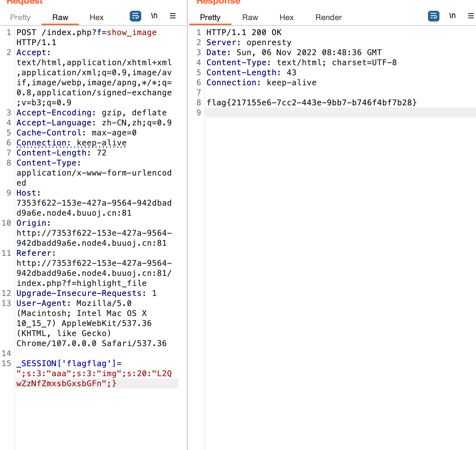Image resolution: width=476 pixels, height=450 pixels.
Task: Click the 'Server: openresty' response header
Action: pos(249,42)
